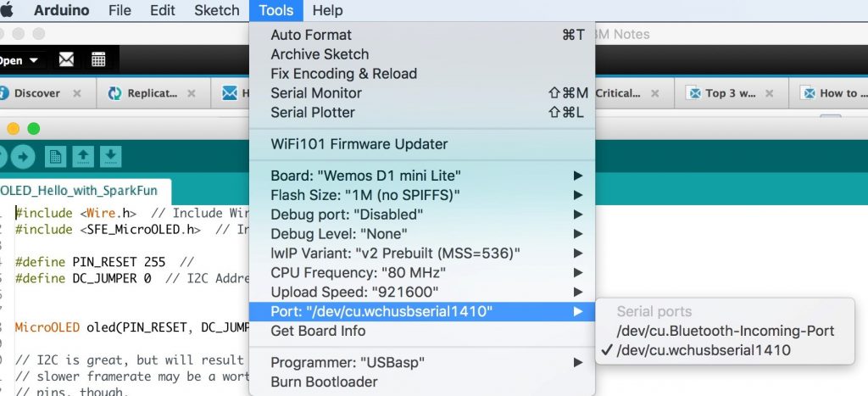Expand CPU Frequency "80 MHz" submenu
Screen dimensions: 868x396
pyautogui.click(x=422, y=272)
